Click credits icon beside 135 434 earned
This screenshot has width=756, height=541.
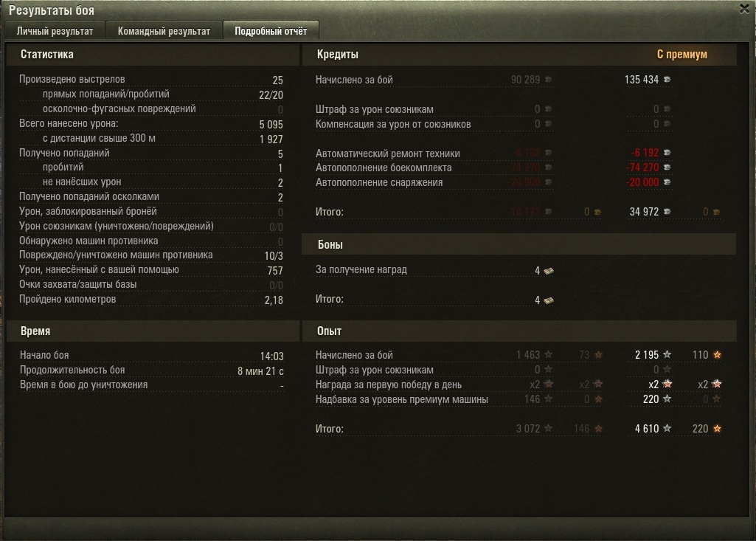tap(667, 79)
